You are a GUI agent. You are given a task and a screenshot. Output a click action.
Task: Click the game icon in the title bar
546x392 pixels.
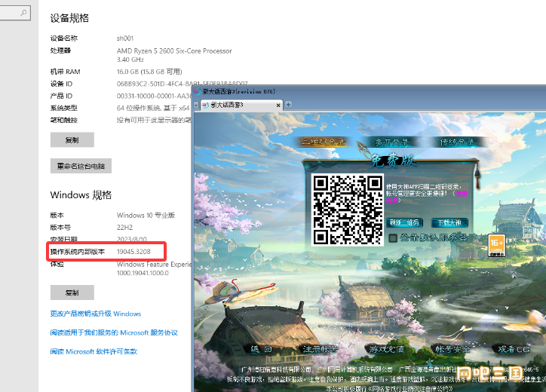(197, 91)
